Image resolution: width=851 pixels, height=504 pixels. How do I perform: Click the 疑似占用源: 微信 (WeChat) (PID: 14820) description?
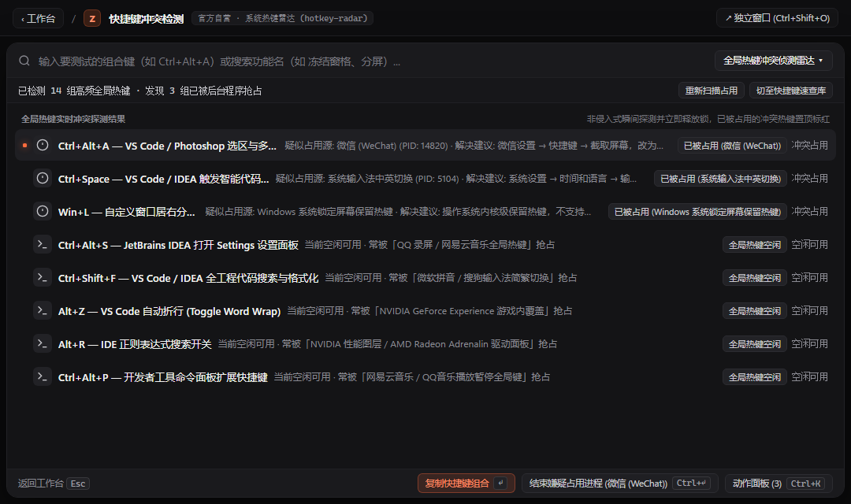(474, 146)
